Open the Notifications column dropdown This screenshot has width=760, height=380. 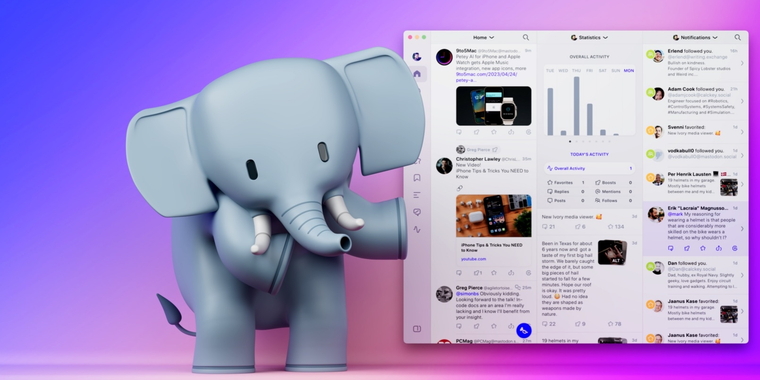pos(695,37)
